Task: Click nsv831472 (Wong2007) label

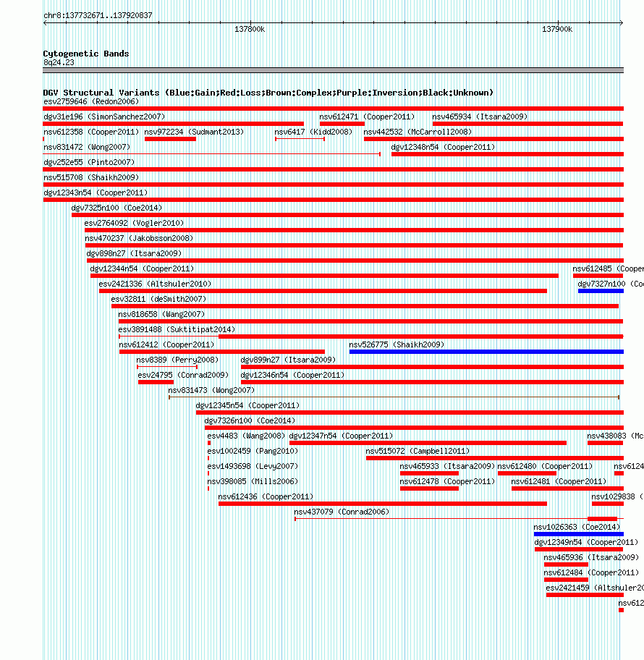Action: (87, 147)
